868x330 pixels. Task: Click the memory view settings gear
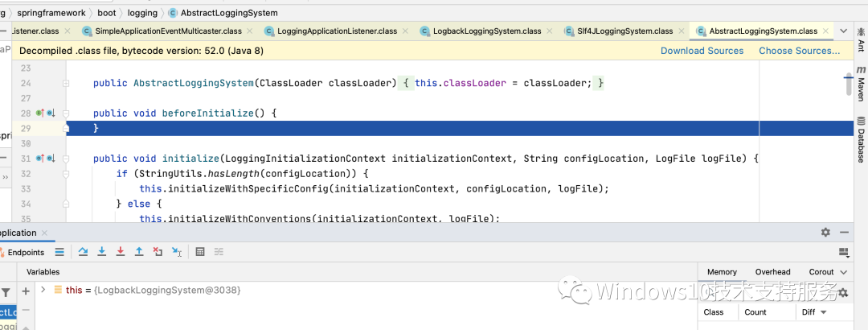[x=843, y=292]
